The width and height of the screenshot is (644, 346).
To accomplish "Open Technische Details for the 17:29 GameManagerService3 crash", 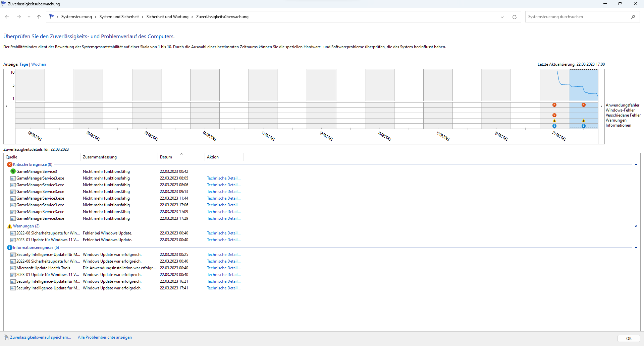I will point(223,218).
